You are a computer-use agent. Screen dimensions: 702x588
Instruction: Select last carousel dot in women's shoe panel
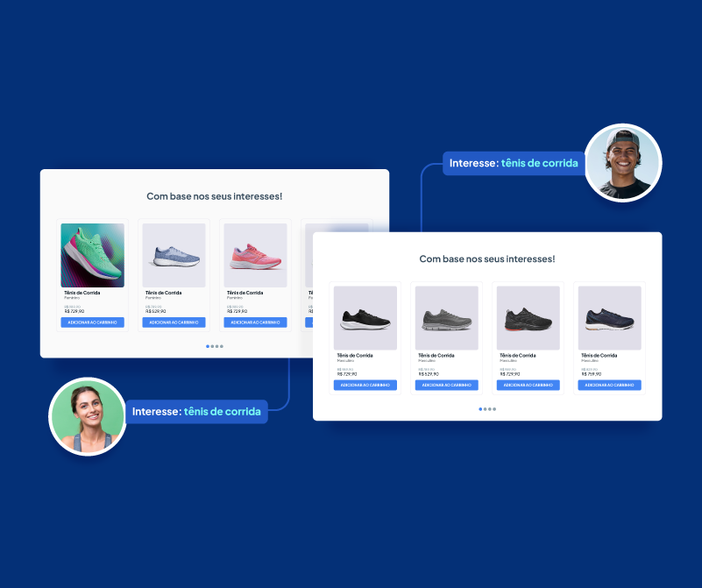coord(222,346)
